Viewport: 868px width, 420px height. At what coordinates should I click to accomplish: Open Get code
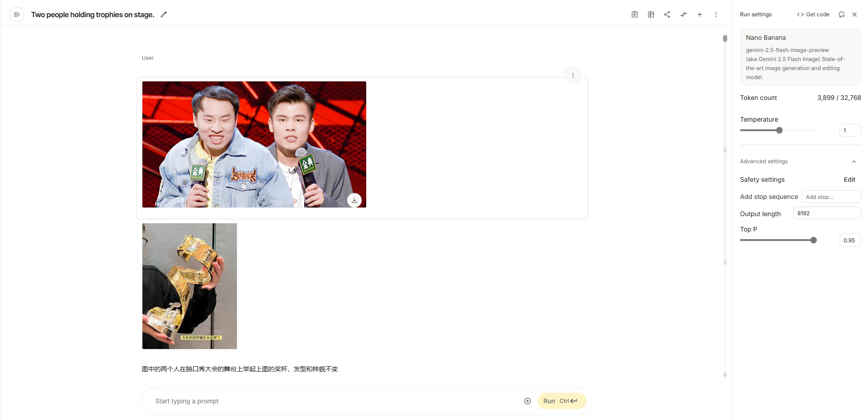click(x=813, y=14)
